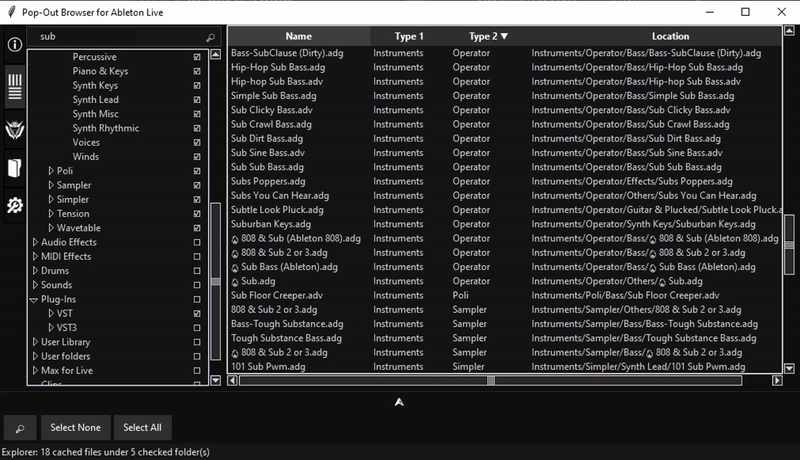
Task: Sort by the Type 1 column header
Action: tap(409, 36)
